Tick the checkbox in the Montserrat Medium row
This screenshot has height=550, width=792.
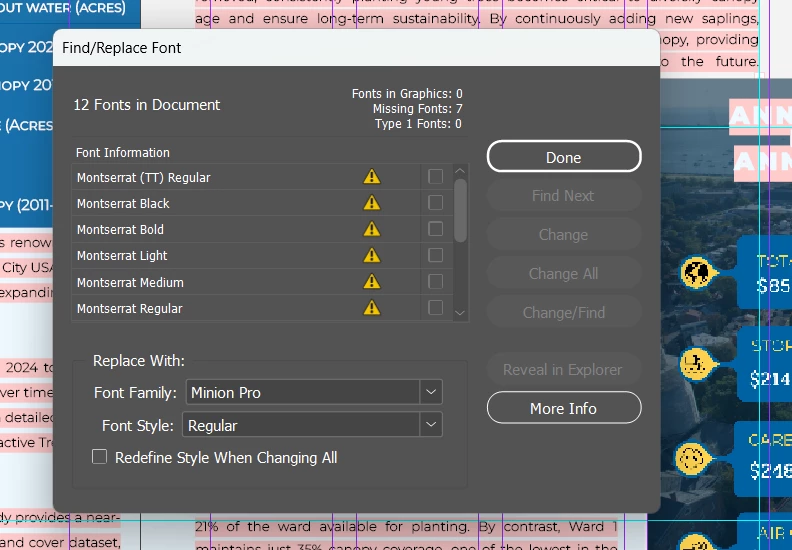click(435, 281)
